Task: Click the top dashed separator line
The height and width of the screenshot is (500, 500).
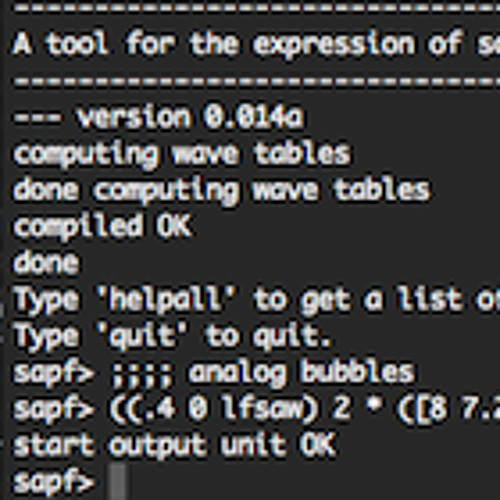Action: pos(257,7)
